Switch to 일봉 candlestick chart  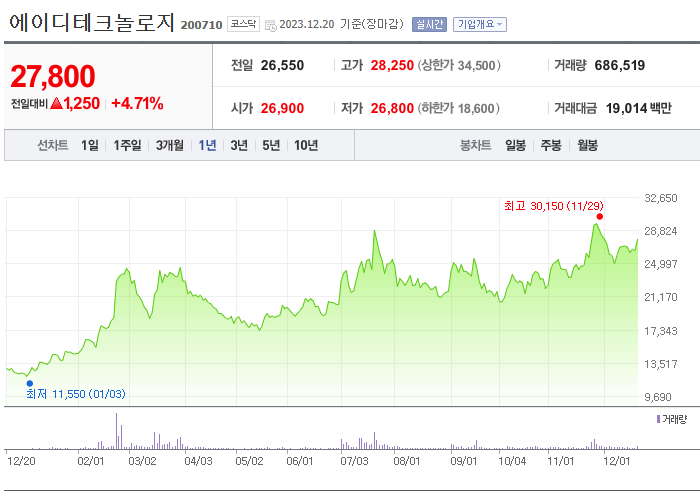pyautogui.click(x=516, y=145)
